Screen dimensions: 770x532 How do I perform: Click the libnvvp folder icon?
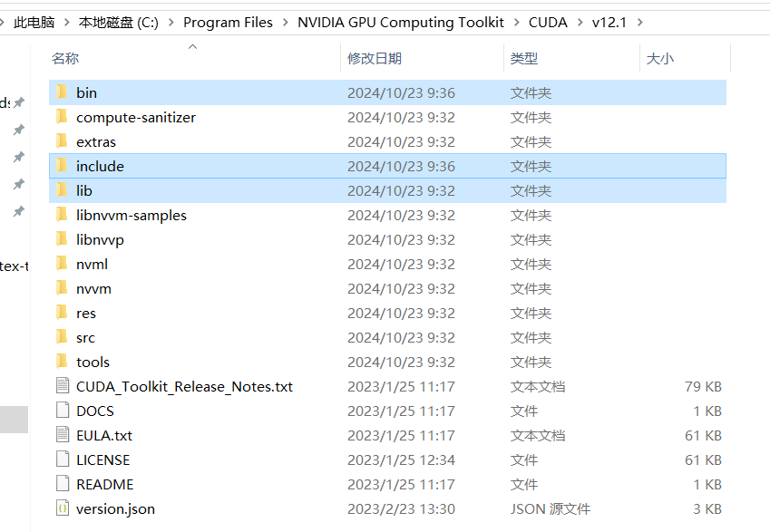pos(62,239)
